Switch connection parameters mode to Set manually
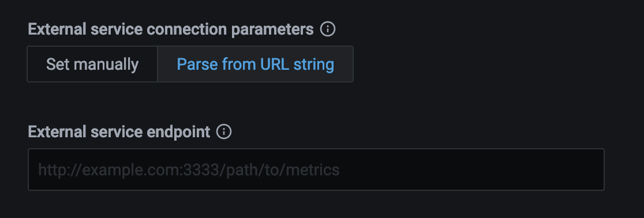644x218 pixels. 92,65
